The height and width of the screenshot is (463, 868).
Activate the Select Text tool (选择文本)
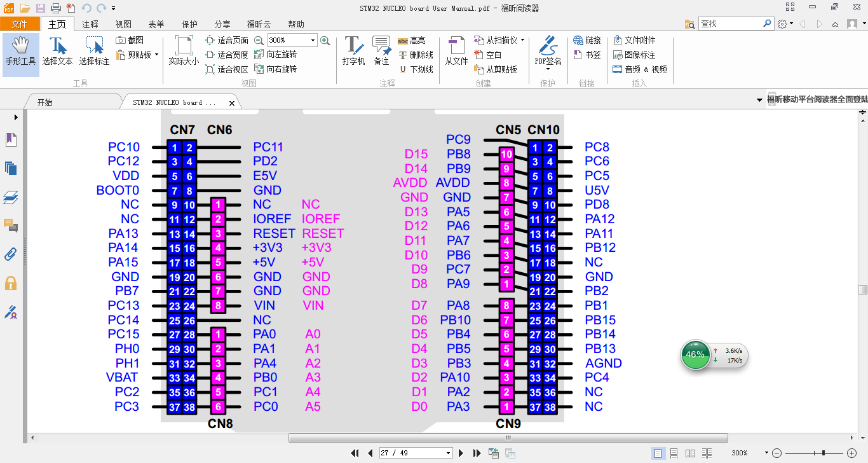[x=58, y=52]
